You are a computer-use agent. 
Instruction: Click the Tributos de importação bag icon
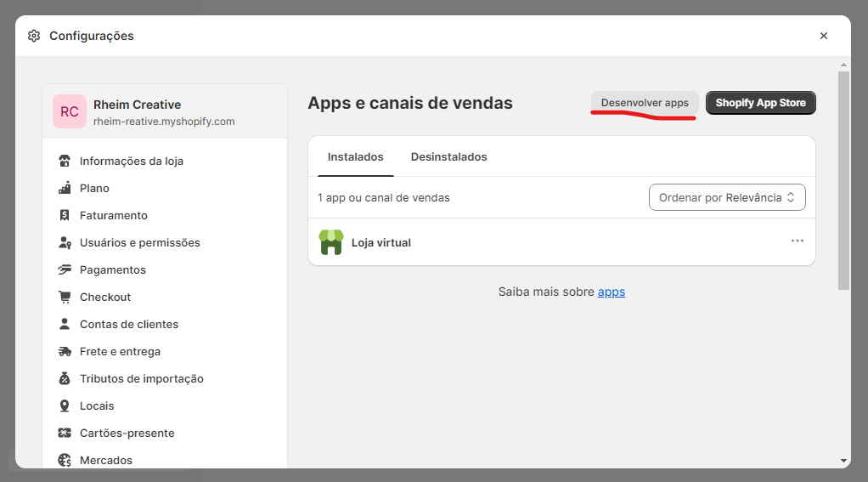pyautogui.click(x=65, y=378)
